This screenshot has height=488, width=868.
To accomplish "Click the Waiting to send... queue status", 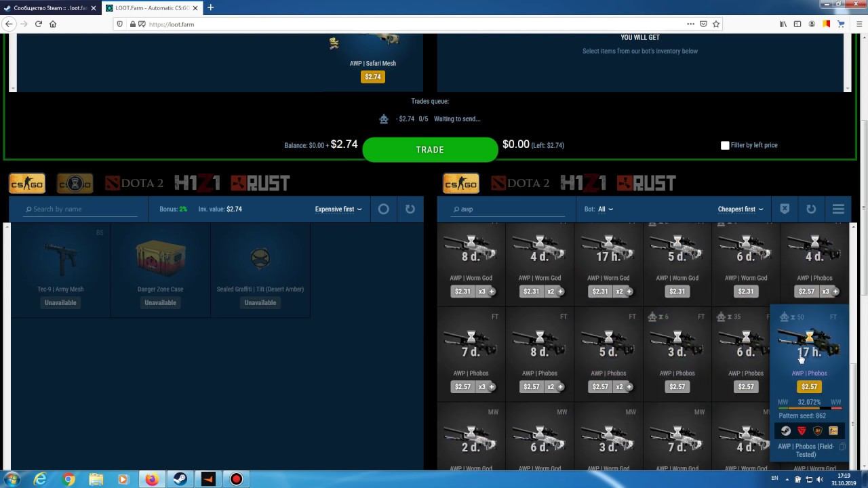I will [457, 119].
